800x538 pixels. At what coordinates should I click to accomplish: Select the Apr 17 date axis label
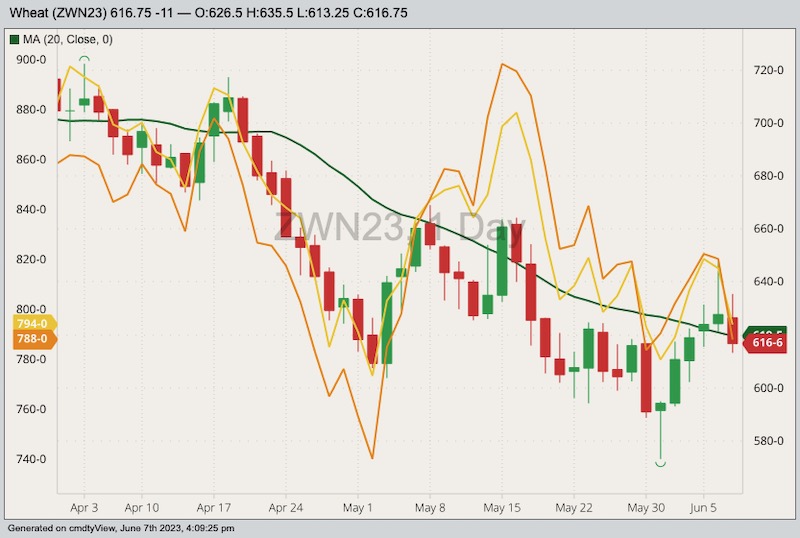pyautogui.click(x=214, y=507)
